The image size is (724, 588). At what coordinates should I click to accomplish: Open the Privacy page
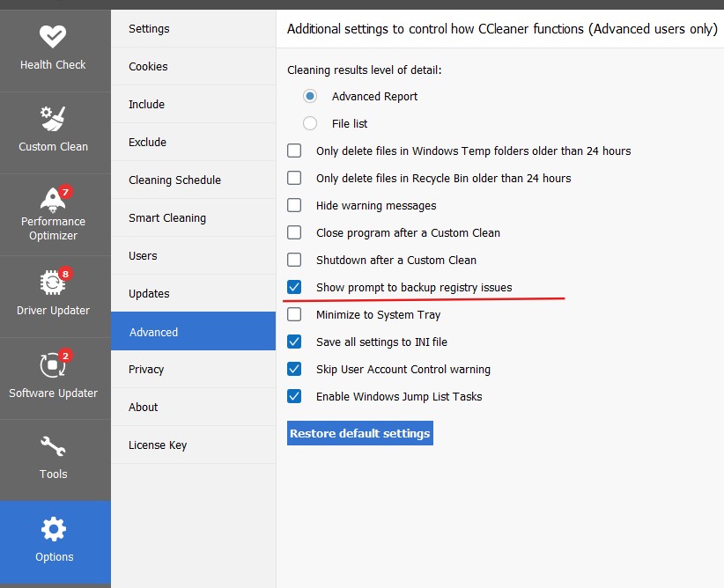193,369
